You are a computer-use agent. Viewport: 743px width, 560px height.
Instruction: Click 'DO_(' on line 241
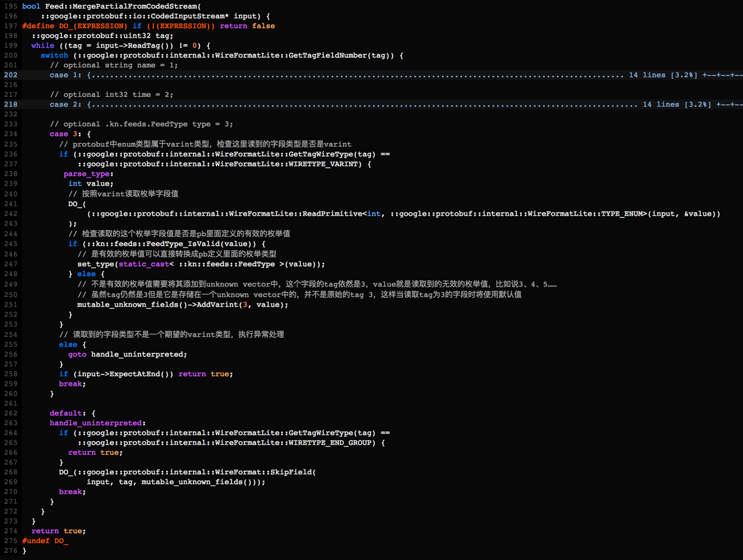(77, 204)
